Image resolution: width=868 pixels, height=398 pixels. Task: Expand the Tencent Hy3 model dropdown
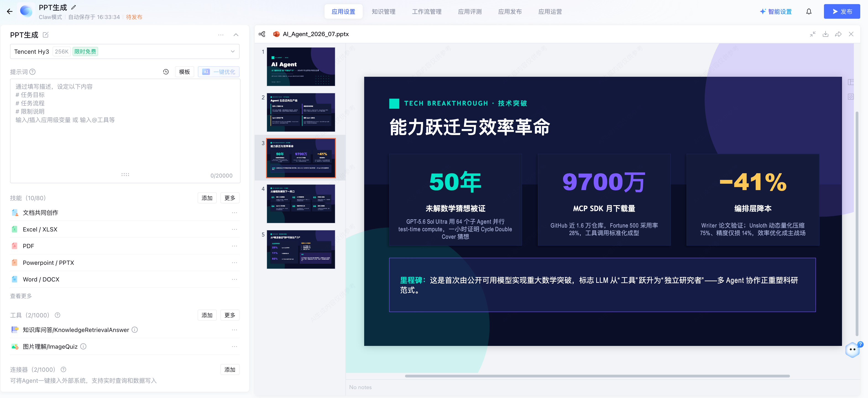click(233, 51)
